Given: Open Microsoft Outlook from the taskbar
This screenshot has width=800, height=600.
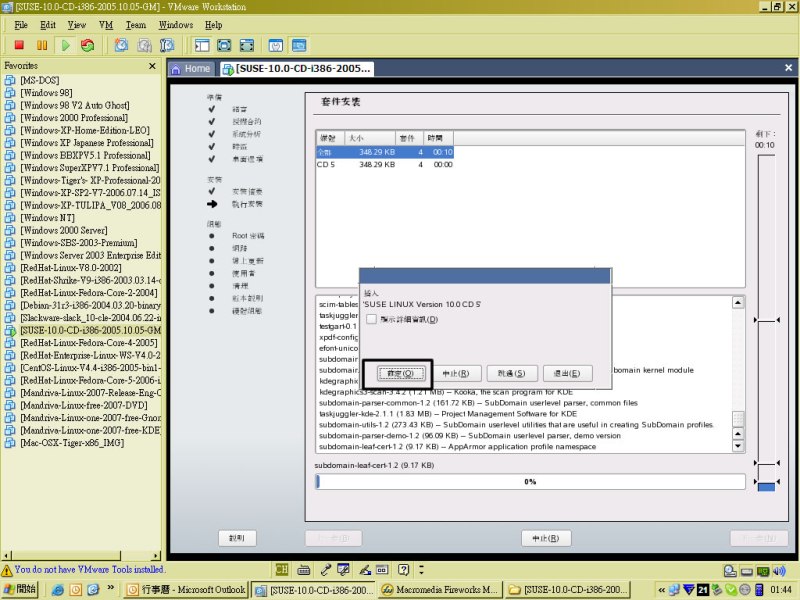Looking at the screenshot, I should (x=186, y=590).
